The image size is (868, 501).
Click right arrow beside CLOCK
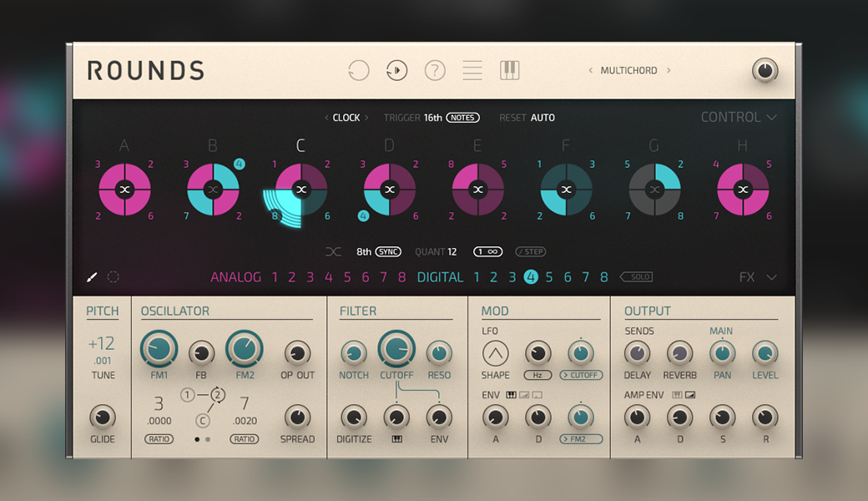[366, 118]
